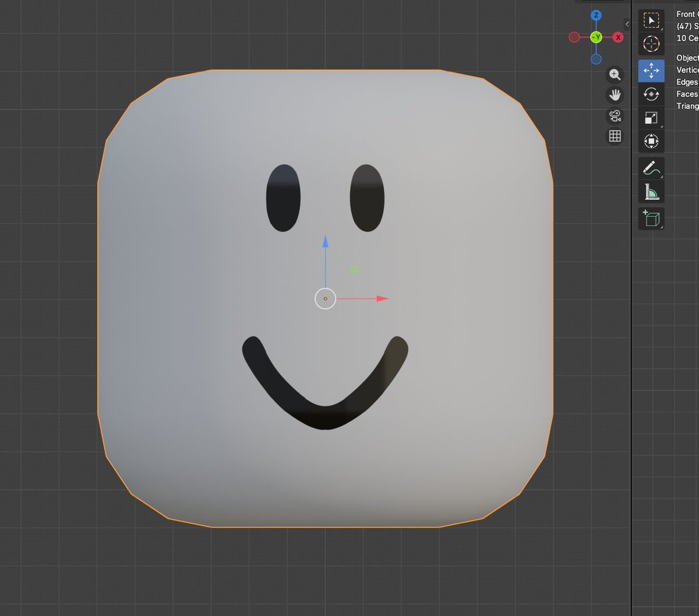The width and height of the screenshot is (699, 616).
Task: Click the green square plane handle
Action: click(354, 270)
